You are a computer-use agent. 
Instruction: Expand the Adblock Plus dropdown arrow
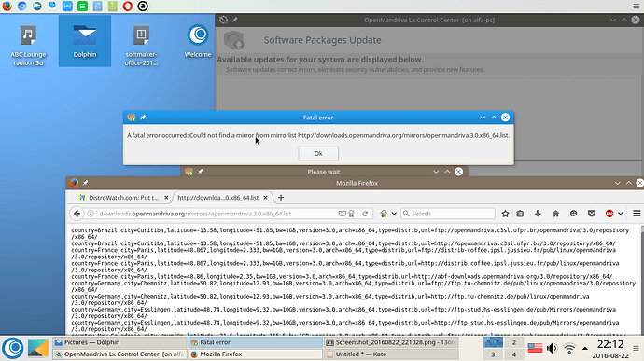point(620,214)
